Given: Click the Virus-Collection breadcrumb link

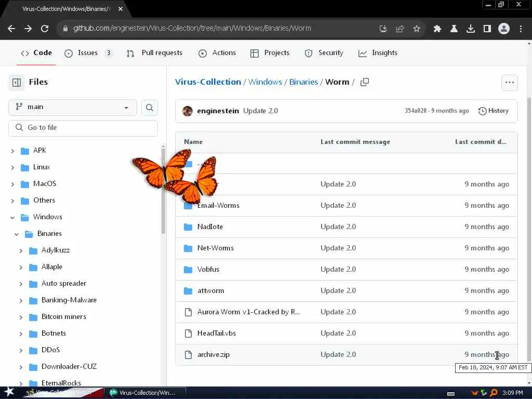Looking at the screenshot, I should pos(208,82).
